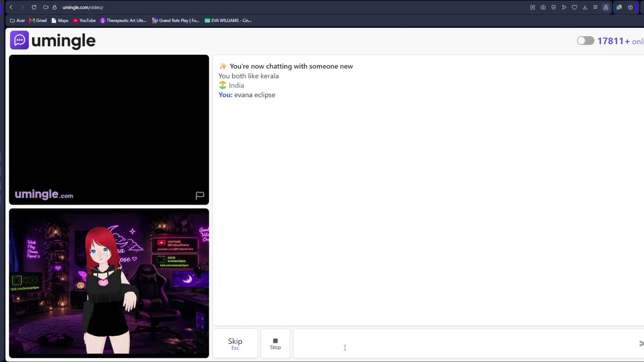644x362 pixels.
Task: Reload the umingle page
Action: point(34,7)
